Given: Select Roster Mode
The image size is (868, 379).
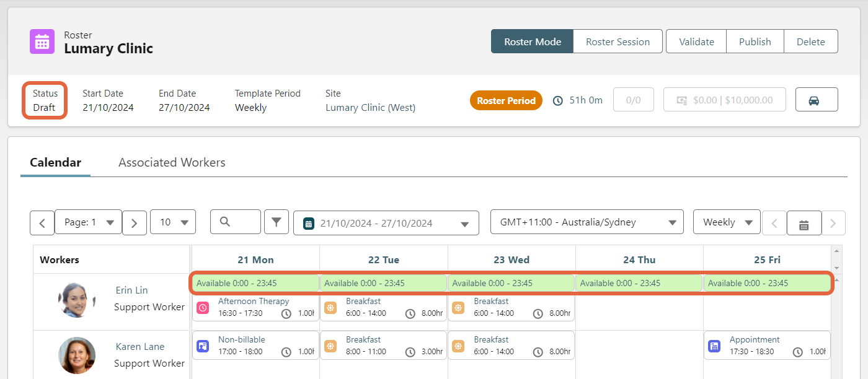Looking at the screenshot, I should [x=532, y=41].
